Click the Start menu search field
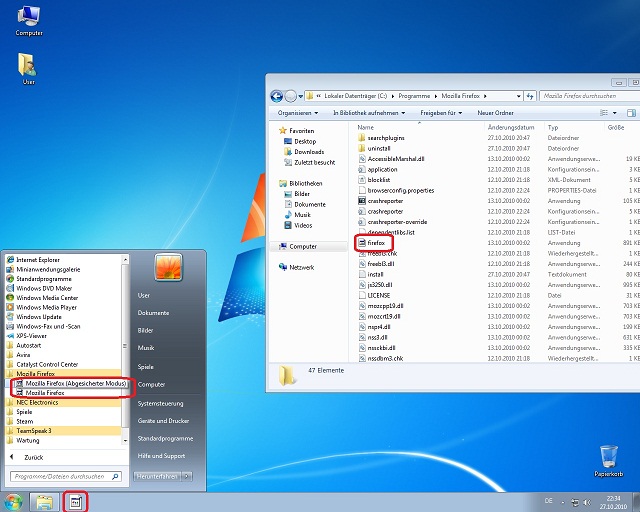Image resolution: width=640 pixels, height=512 pixels. click(66, 476)
